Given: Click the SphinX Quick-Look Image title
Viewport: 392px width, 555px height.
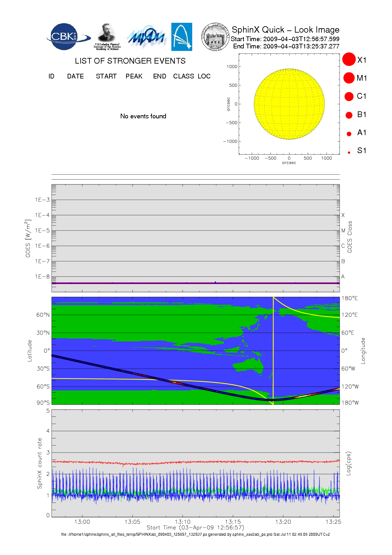Looking at the screenshot, I should pos(285,30).
